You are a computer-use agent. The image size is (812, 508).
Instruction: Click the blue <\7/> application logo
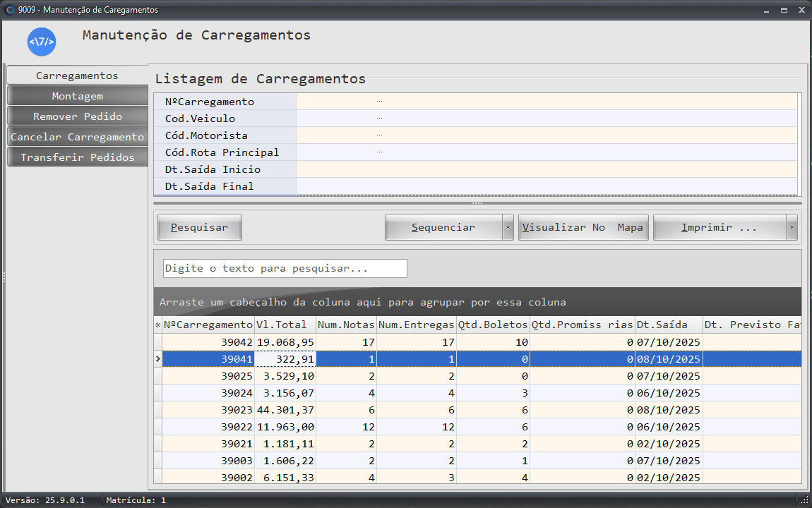pyautogui.click(x=42, y=42)
